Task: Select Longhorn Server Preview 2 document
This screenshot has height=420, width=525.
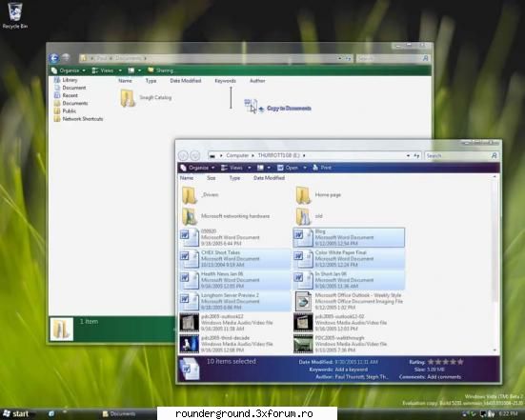Action: (x=235, y=301)
